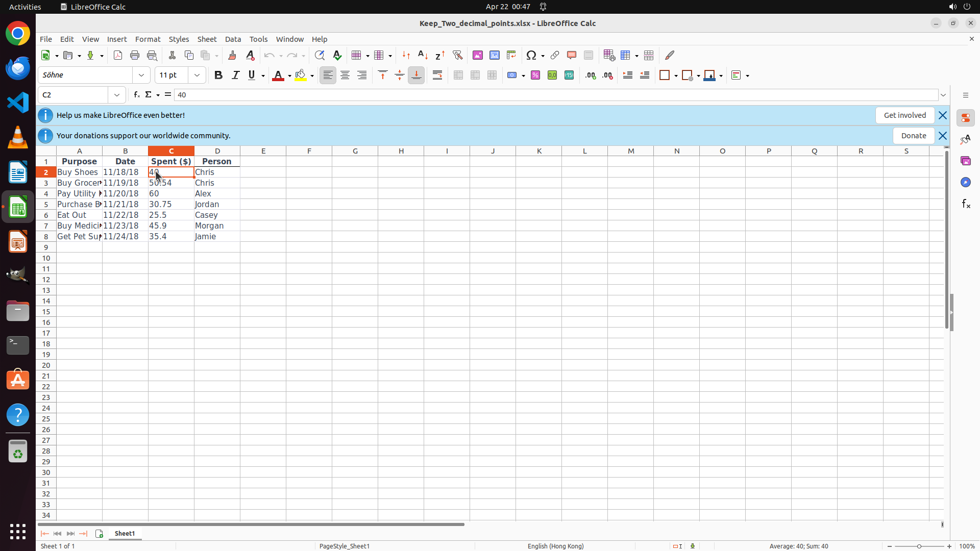Open the AutoFilter tool
Viewport: 980px width, 551px height.
[x=457, y=55]
